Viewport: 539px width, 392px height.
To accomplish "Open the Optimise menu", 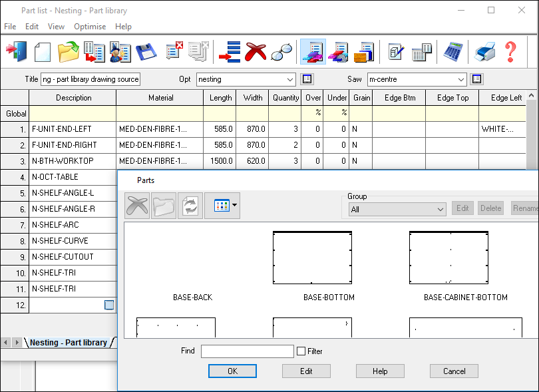I will point(90,27).
